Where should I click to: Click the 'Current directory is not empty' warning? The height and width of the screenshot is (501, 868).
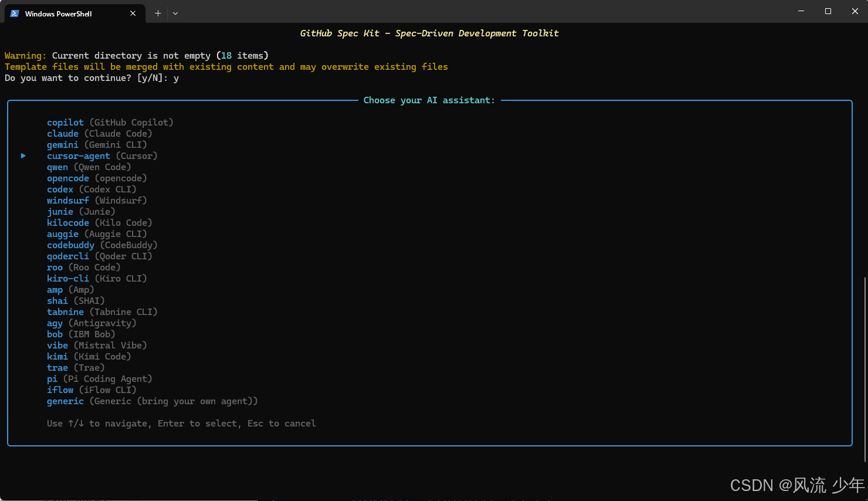[137, 56]
